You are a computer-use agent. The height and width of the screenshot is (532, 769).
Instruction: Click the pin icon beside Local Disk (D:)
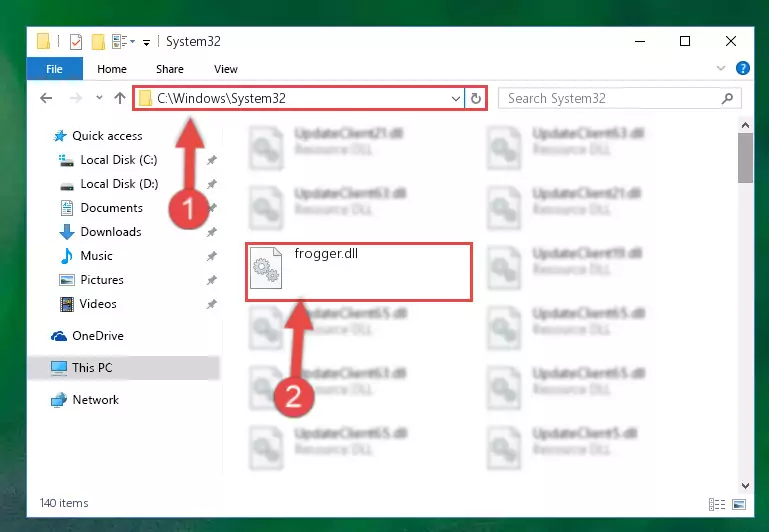211,184
